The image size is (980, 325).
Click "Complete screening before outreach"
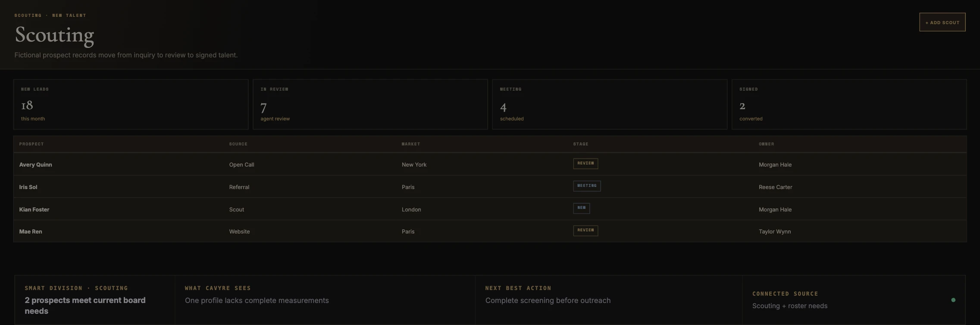pyautogui.click(x=548, y=300)
